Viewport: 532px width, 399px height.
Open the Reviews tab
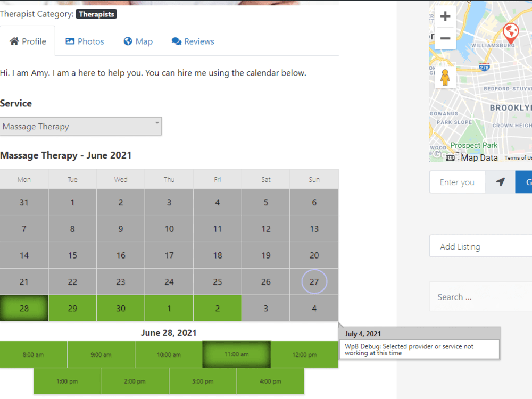193,41
